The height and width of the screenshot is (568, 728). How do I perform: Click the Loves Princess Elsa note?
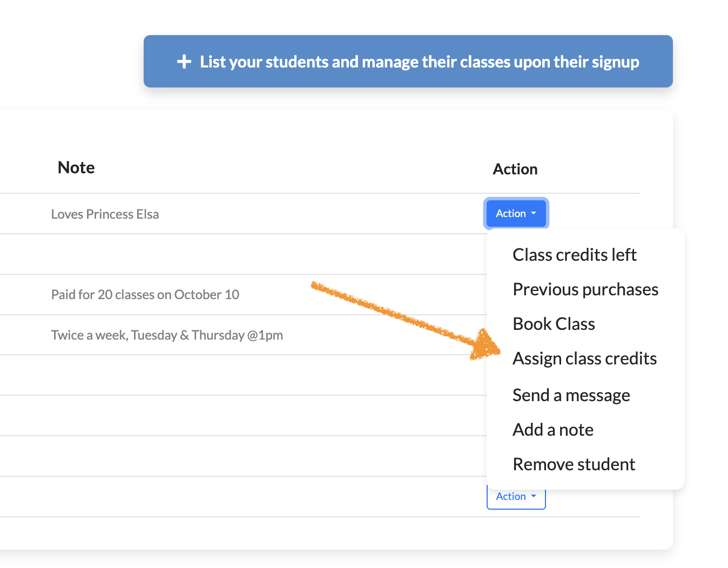[x=105, y=214]
